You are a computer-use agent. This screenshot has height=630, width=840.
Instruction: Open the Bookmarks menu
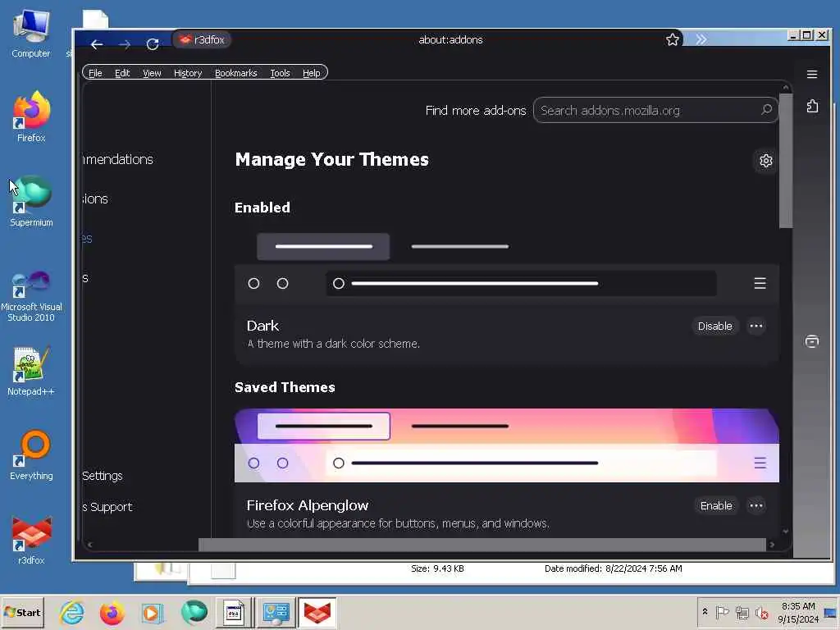(235, 73)
